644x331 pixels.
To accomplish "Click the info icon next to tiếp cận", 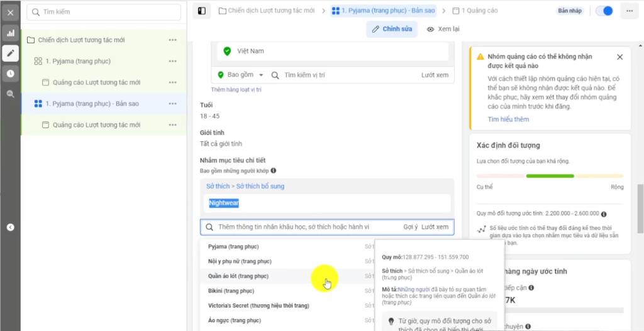I will click(x=531, y=288).
